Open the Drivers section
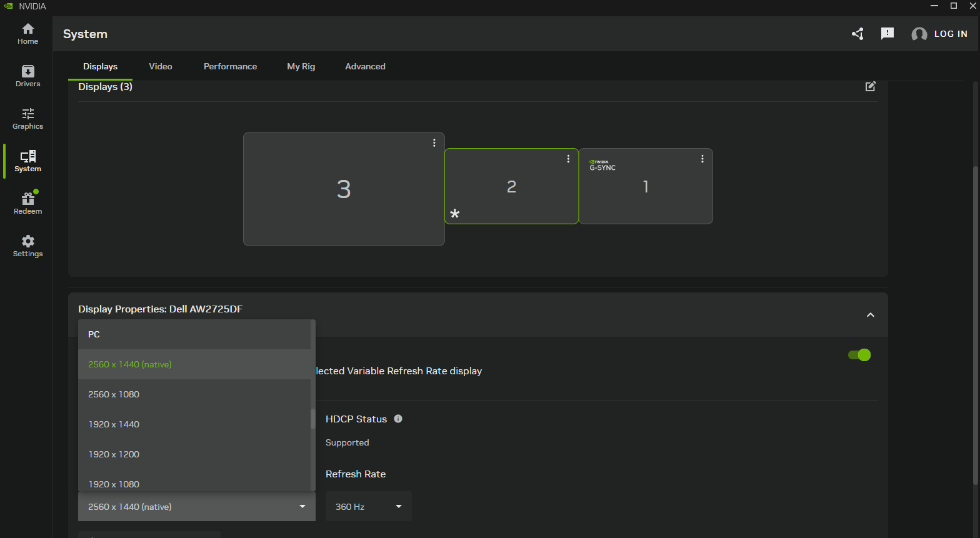 point(27,76)
